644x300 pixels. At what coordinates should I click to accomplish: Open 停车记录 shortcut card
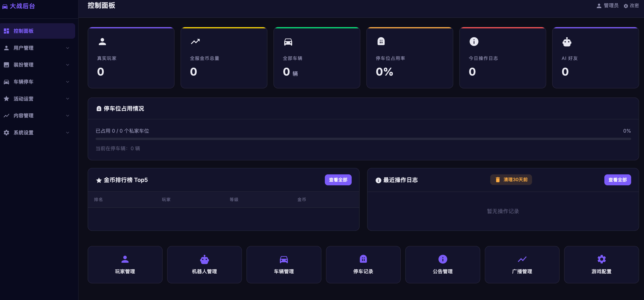(x=363, y=264)
